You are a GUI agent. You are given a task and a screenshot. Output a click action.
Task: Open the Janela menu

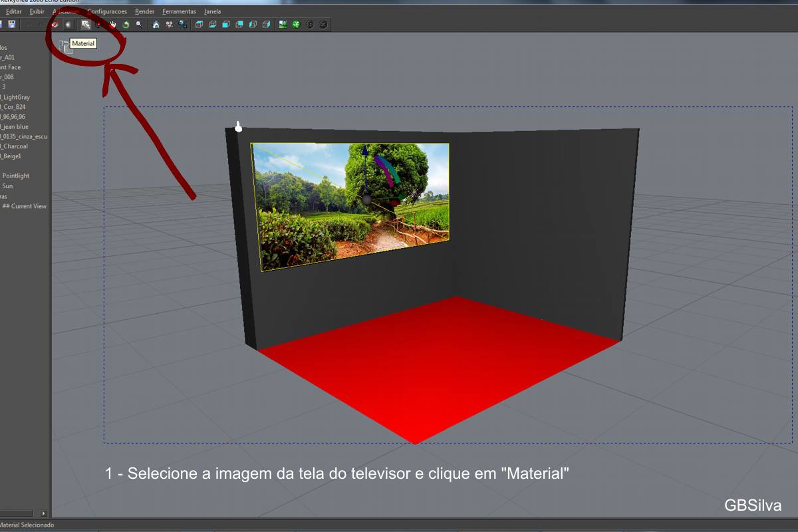click(213, 11)
